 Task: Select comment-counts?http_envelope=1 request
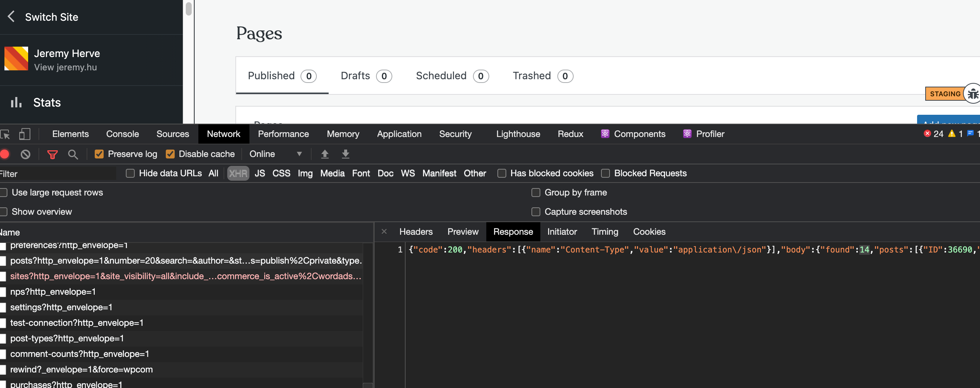pos(181,354)
